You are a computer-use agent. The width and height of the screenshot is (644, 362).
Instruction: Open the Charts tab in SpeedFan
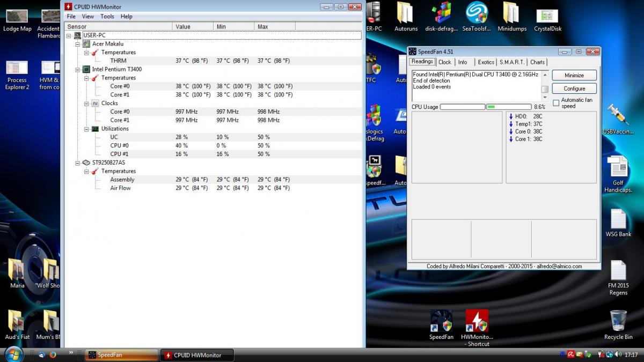[x=537, y=62]
